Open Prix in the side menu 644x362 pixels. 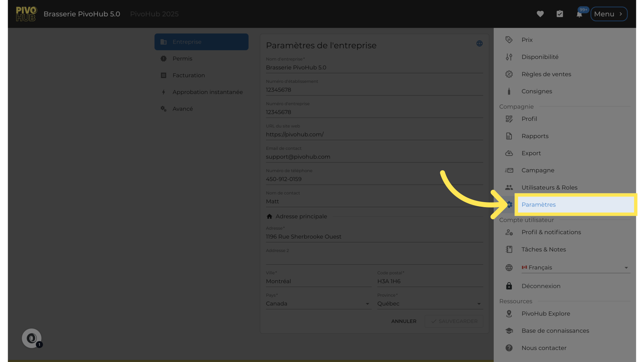[x=565, y=40]
